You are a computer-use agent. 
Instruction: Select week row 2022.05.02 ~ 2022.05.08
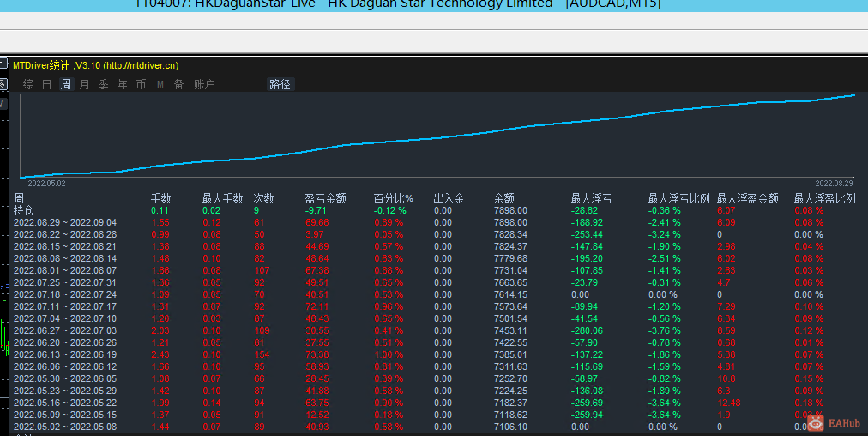65,427
